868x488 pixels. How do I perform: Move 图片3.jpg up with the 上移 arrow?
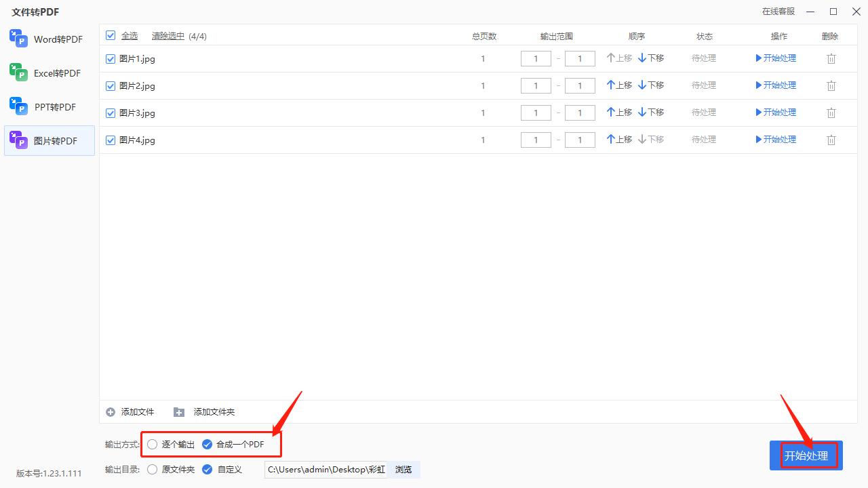(618, 112)
